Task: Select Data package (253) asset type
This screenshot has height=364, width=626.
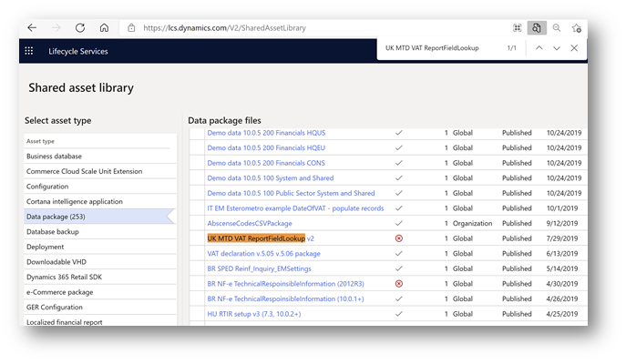Action: pyautogui.click(x=100, y=217)
